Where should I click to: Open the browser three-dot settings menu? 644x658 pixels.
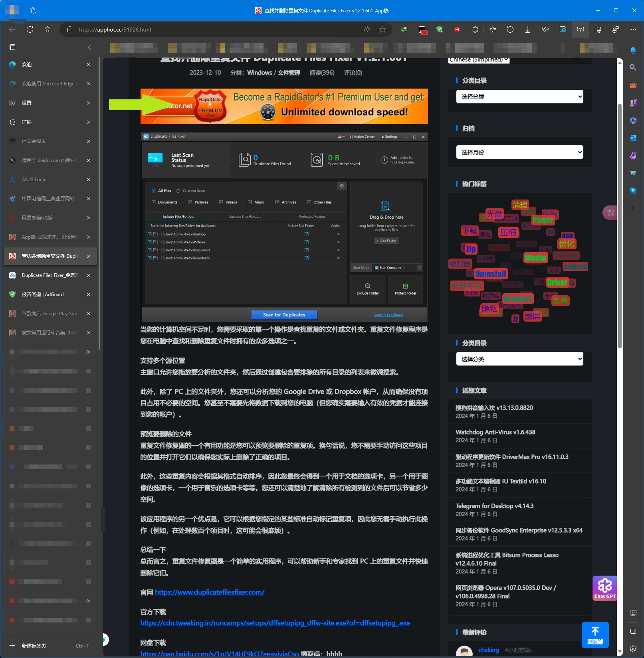point(634,29)
